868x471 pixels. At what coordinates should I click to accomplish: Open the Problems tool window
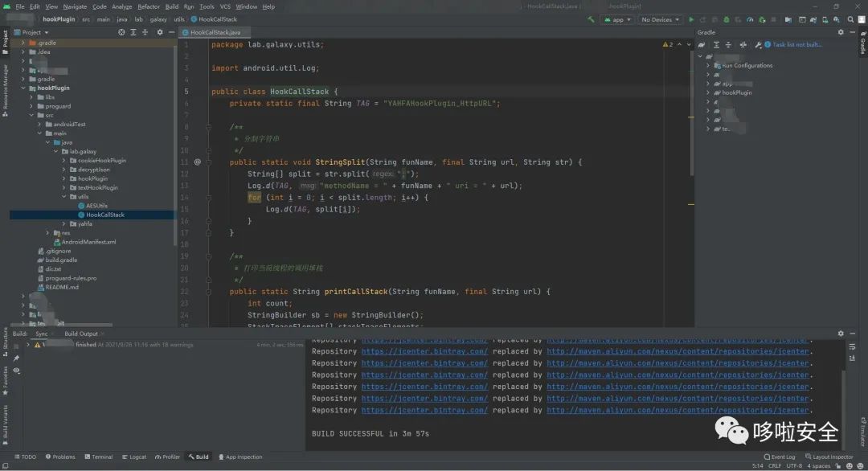(60, 457)
